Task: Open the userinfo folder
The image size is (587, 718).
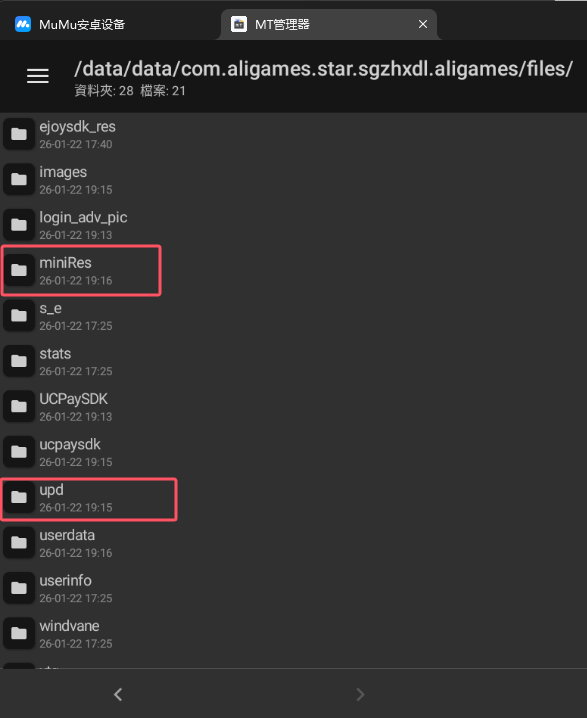Action: click(294, 588)
